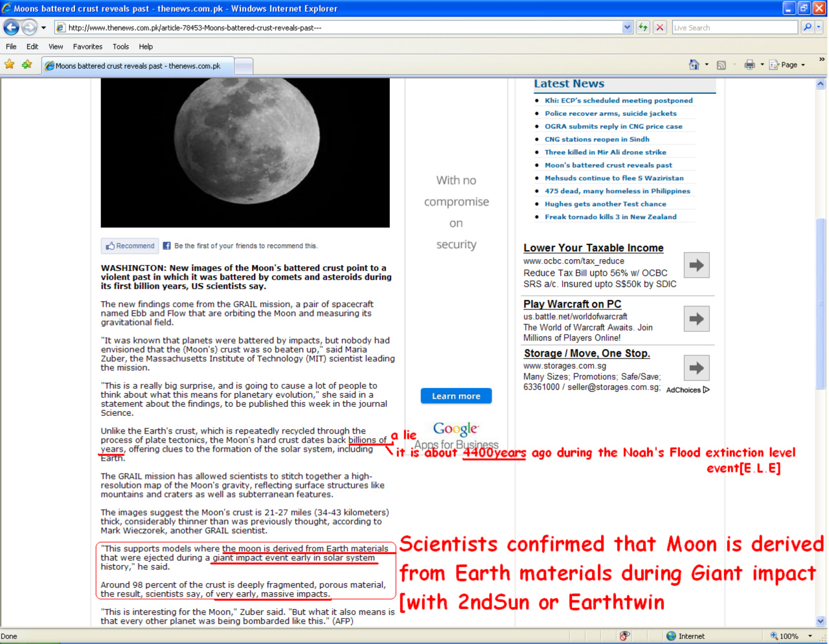The width and height of the screenshot is (829, 644).
Task: Open Hughes gets another Test chance link
Action: (605, 204)
